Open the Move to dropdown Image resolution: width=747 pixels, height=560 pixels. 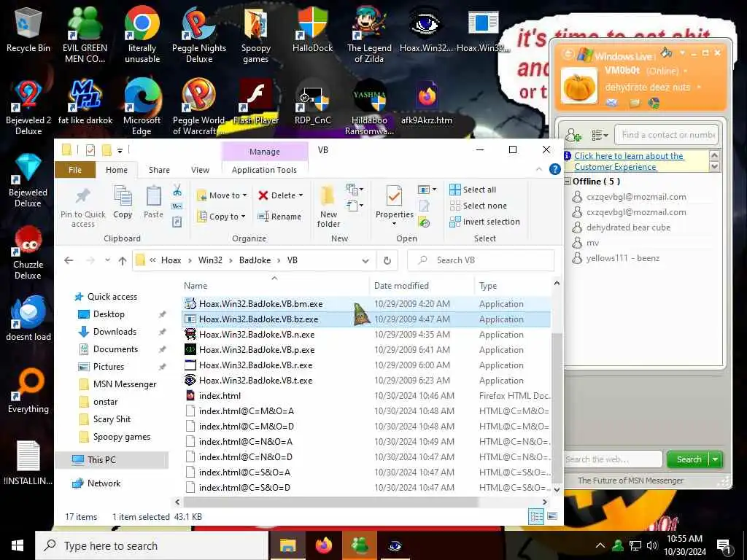(x=222, y=195)
